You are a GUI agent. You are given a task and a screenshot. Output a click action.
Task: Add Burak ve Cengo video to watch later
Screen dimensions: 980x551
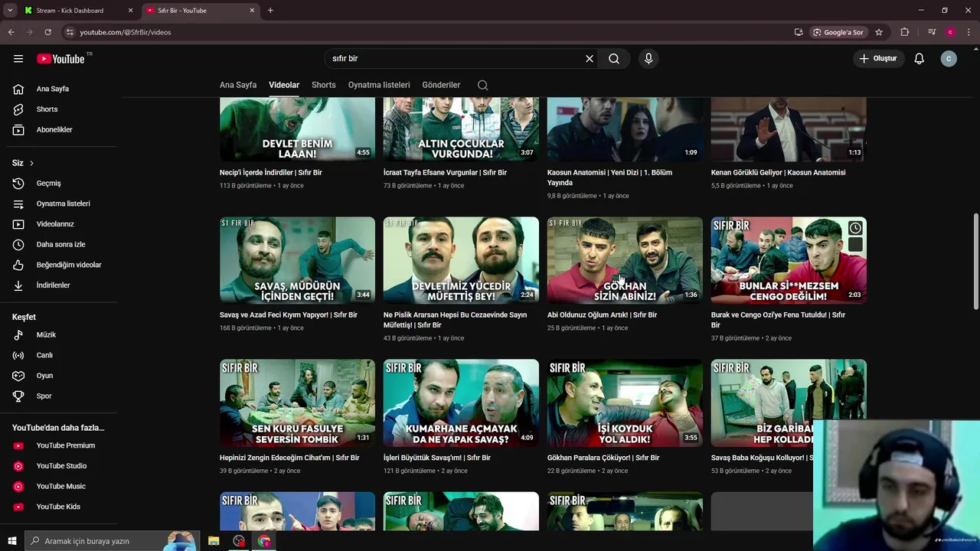pyautogui.click(x=855, y=228)
